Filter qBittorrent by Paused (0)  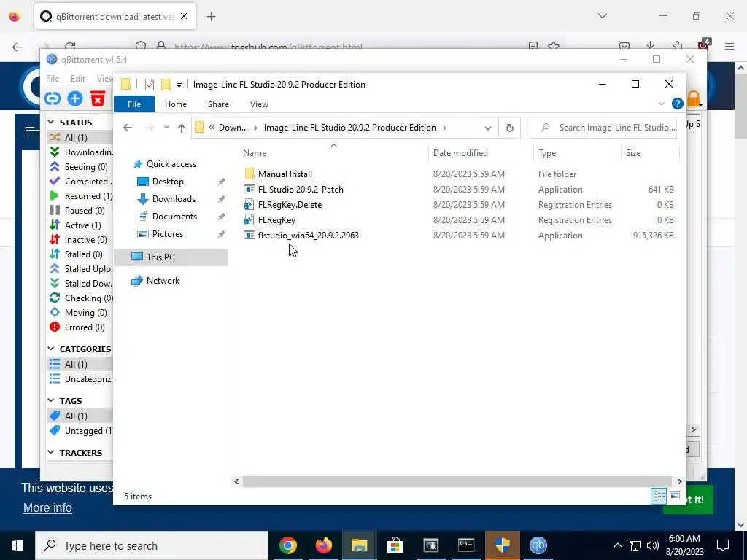77,211
